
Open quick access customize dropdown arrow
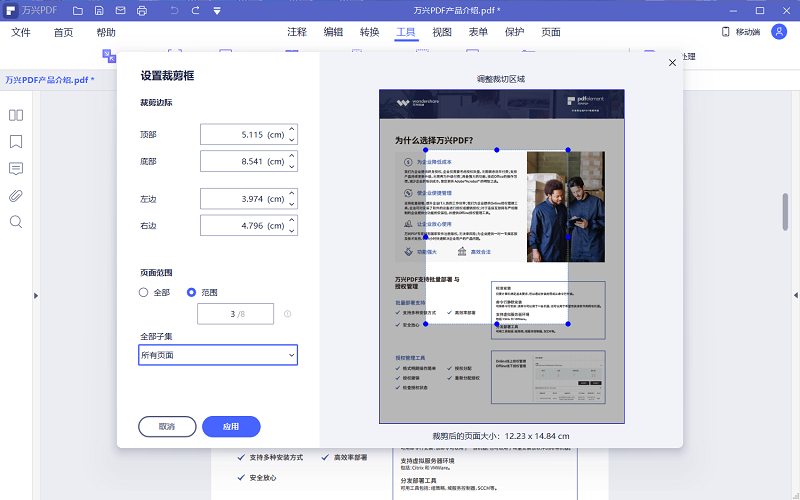click(217, 11)
